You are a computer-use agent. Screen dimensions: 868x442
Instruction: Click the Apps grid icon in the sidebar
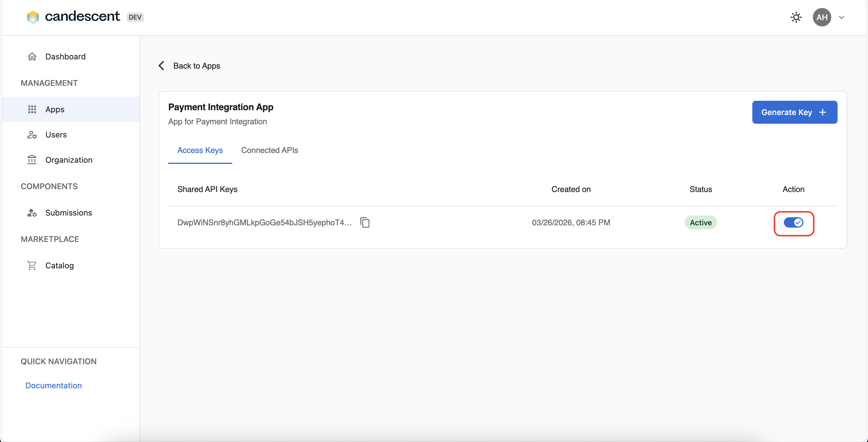(32, 109)
